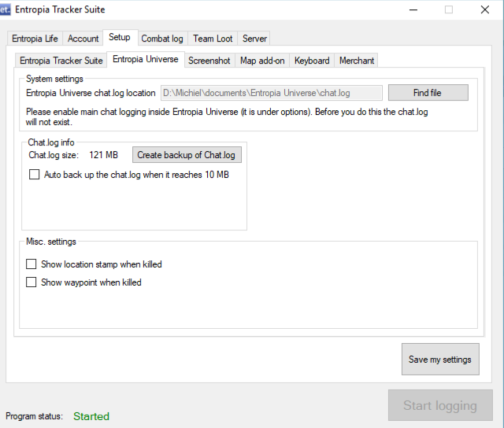Click the Find file button
Image resolution: width=504 pixels, height=428 pixels.
click(x=428, y=93)
